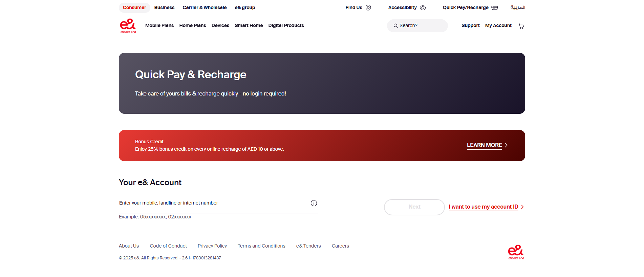The image size is (644, 277).
Task: Click LEARN MORE on bonus credit banner
Action: 485,145
